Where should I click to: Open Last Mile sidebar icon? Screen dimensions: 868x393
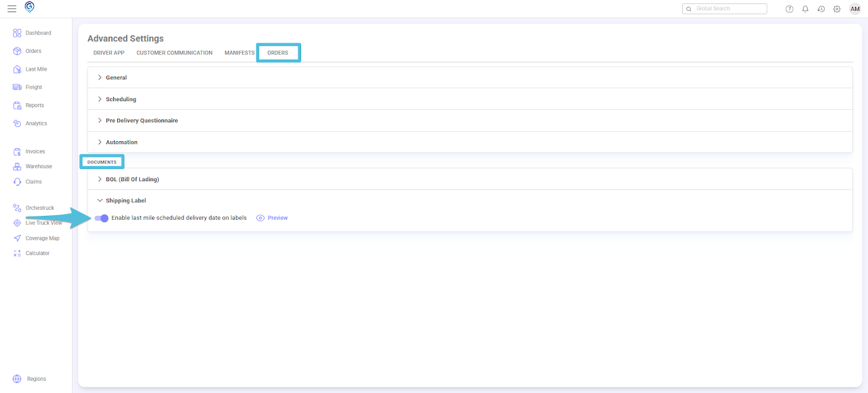(x=17, y=69)
